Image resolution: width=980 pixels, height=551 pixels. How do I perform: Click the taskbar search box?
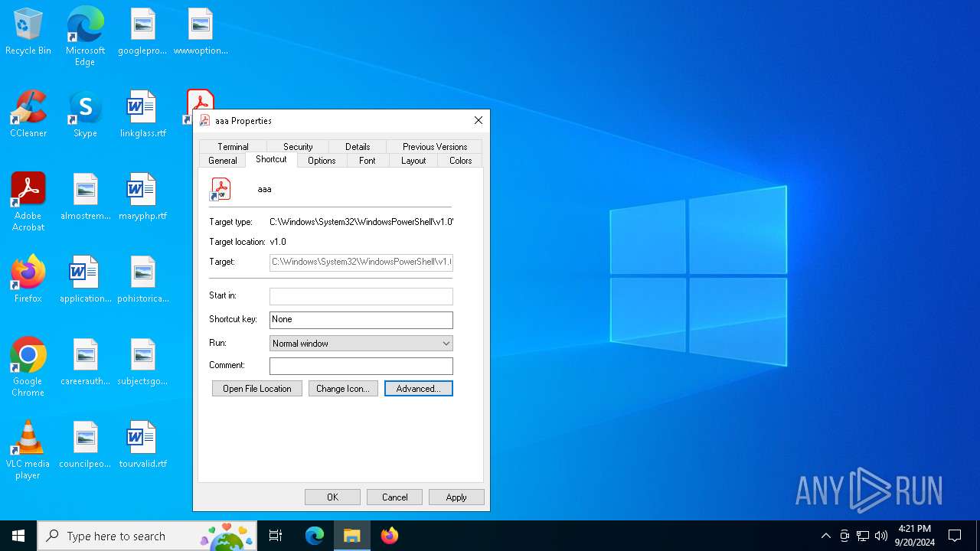point(147,536)
